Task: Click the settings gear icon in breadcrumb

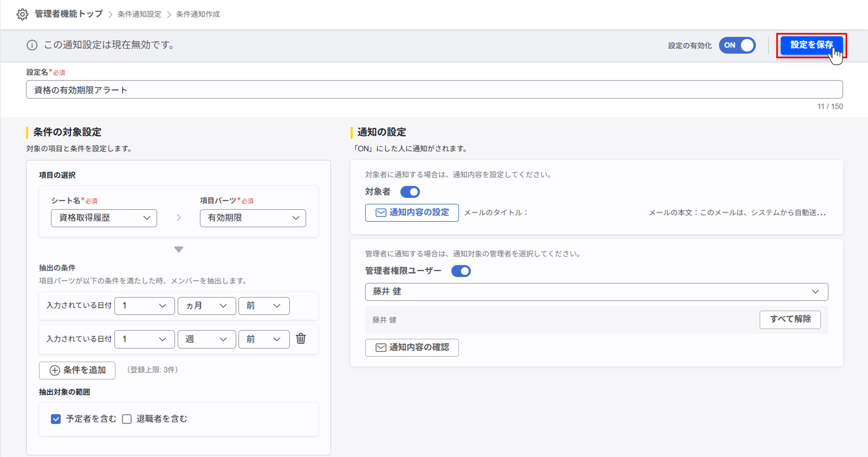Action: point(22,14)
